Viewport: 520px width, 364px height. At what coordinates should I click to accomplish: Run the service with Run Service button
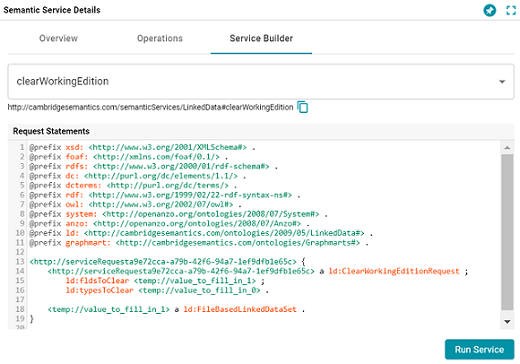[479, 349]
